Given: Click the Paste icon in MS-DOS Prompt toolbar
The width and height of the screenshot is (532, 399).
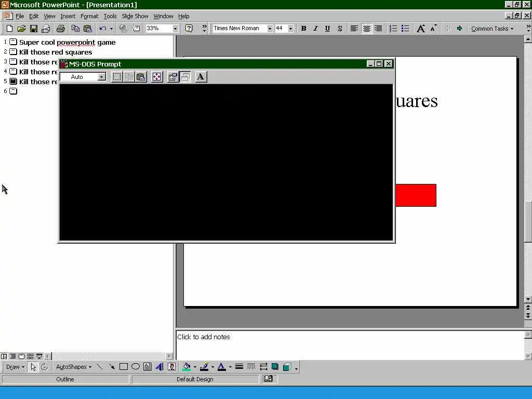Looking at the screenshot, I should point(141,77).
